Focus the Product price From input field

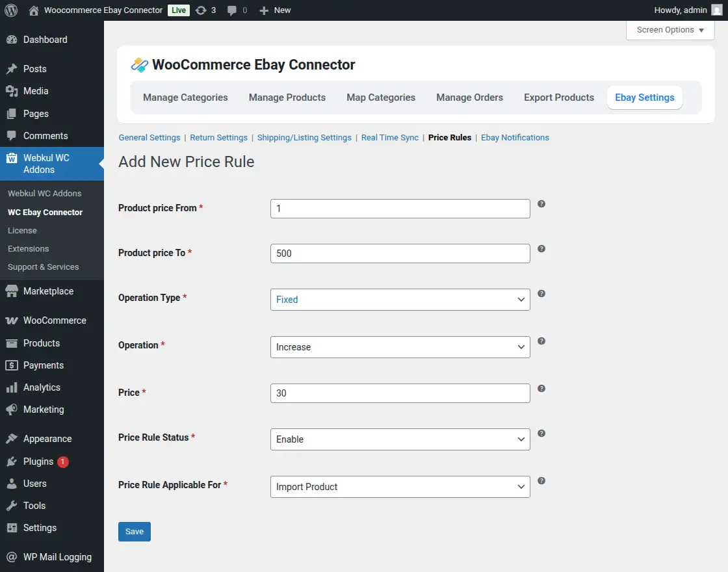click(x=400, y=209)
